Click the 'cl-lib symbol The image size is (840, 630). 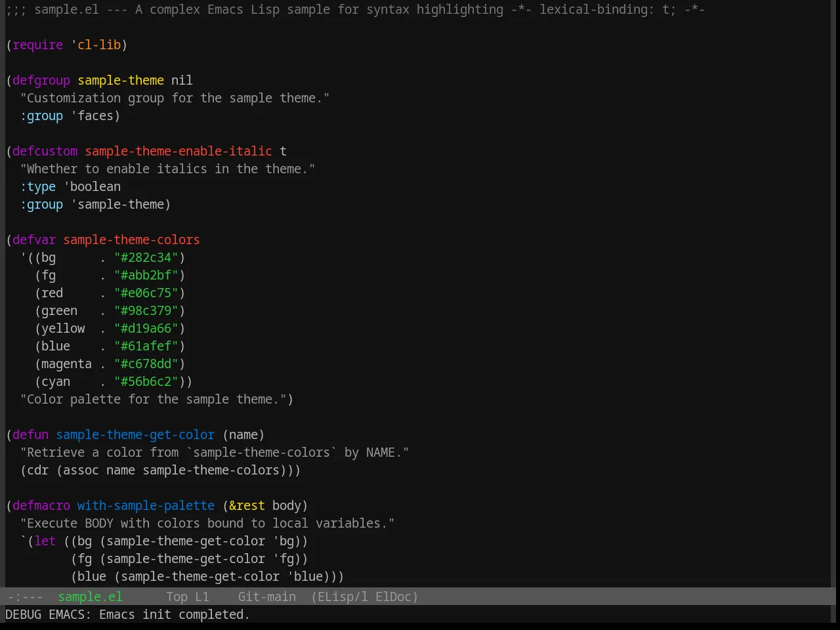[96, 45]
